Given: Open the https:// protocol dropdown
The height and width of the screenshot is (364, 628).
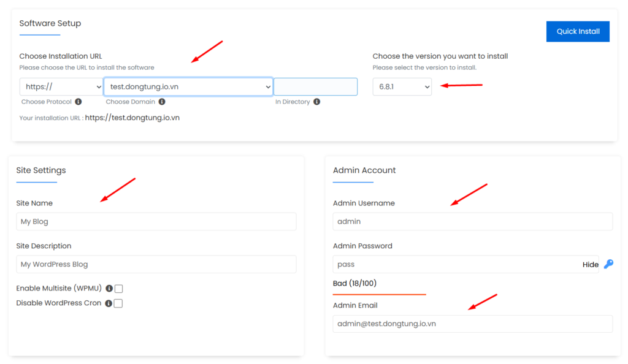Looking at the screenshot, I should click(x=61, y=87).
